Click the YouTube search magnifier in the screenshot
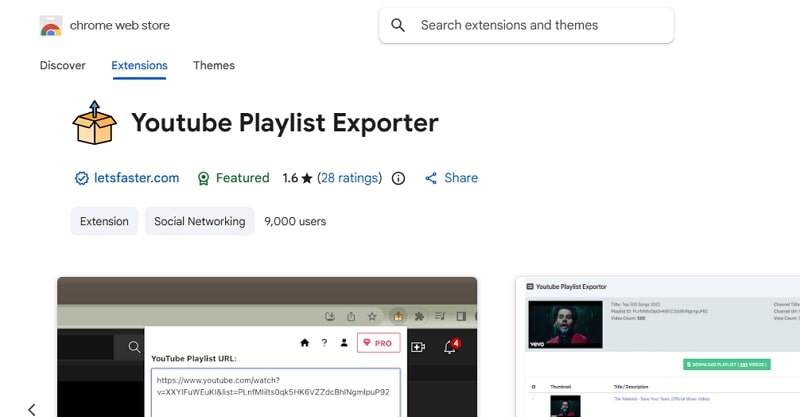Viewport: 800px width, 417px height. pyautogui.click(x=134, y=347)
